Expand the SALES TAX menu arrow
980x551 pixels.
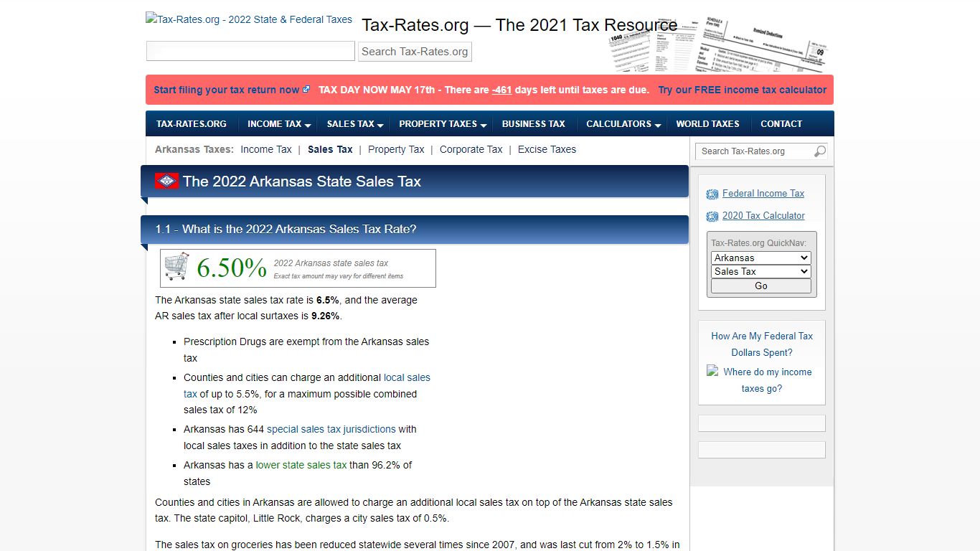[380, 125]
